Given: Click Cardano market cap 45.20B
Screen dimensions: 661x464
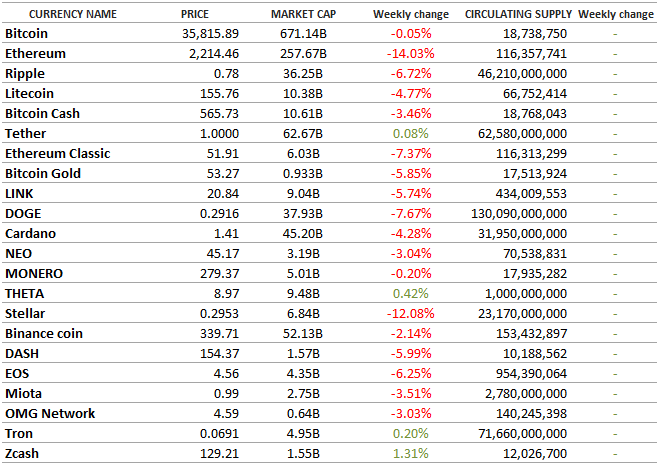Looking at the screenshot, I should tap(303, 234).
